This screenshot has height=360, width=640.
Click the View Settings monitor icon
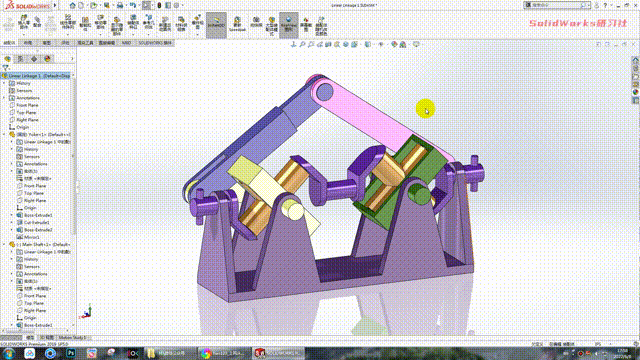pos(416,44)
